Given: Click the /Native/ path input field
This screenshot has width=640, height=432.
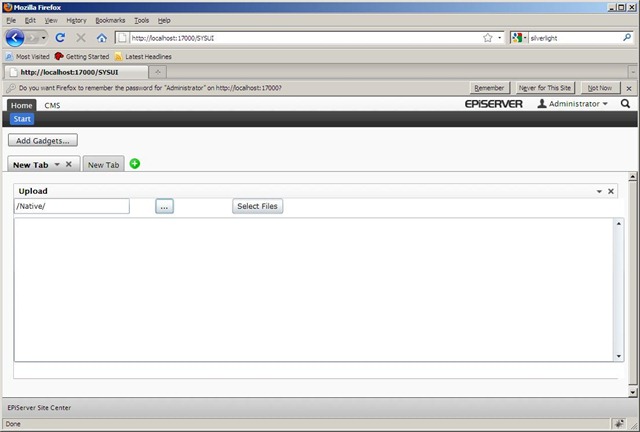Looking at the screenshot, I should [x=71, y=206].
